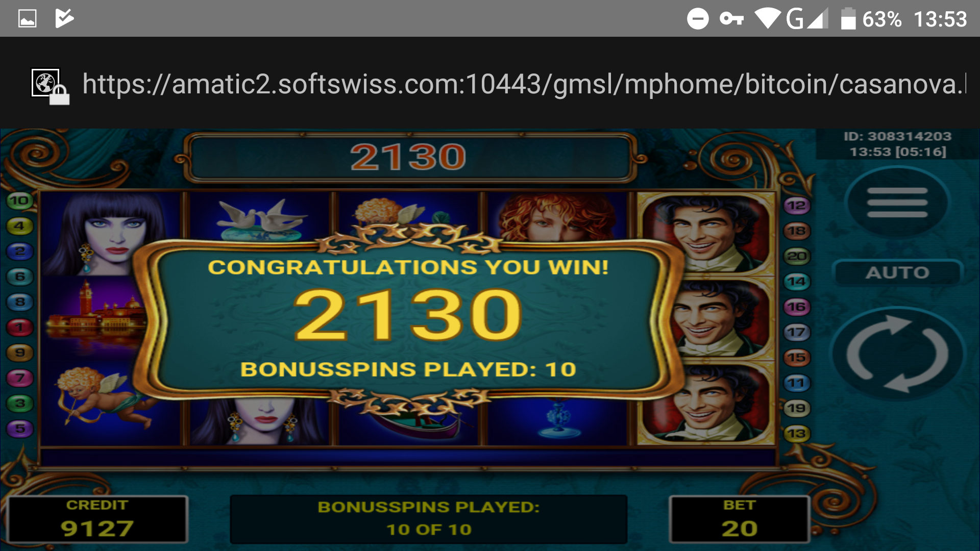Click the Bonusspins Played 10 of 10 bar
This screenshot has height=551, width=980.
428,519
